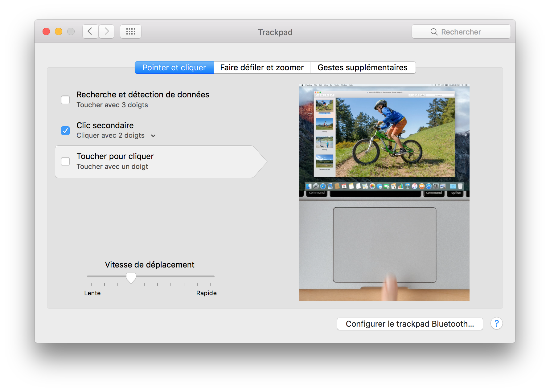Open the Faire défiler et zoomer tab
This screenshot has width=550, height=392.
262,67
